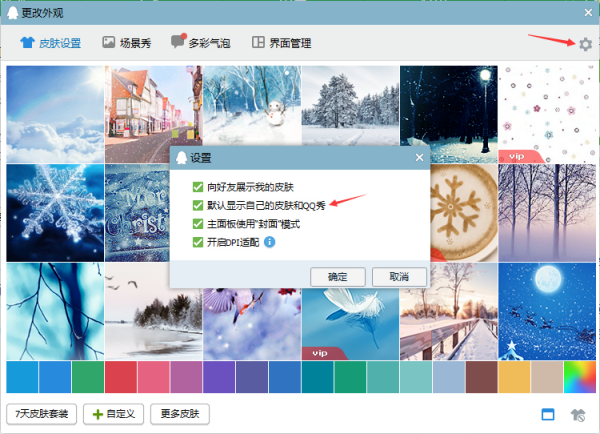600x434 pixels.
Task: Click the 自定义 custom skin button
Action: point(114,413)
